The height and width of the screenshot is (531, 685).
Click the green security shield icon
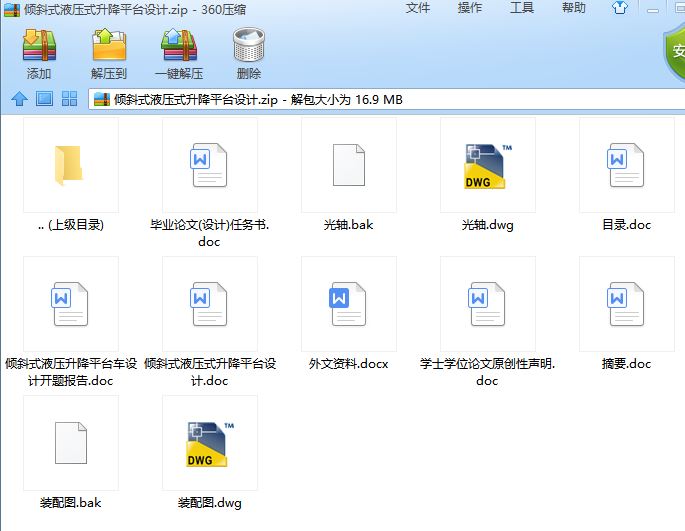click(675, 52)
